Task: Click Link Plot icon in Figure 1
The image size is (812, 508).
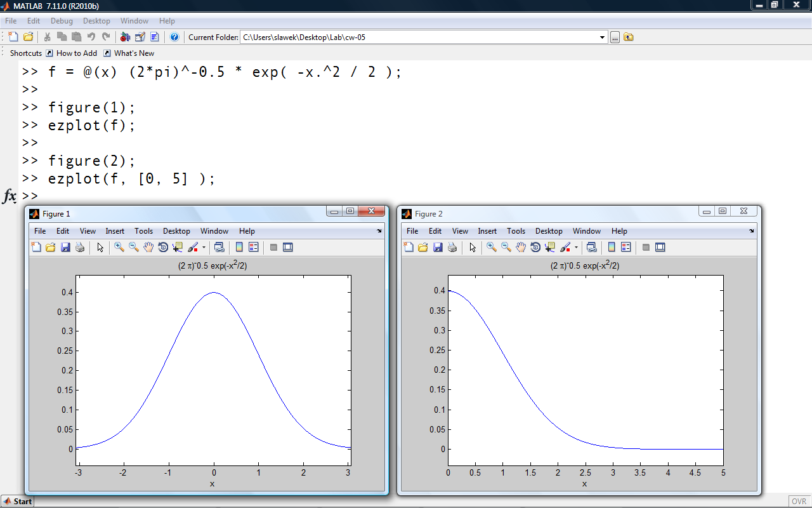Action: tap(219, 248)
